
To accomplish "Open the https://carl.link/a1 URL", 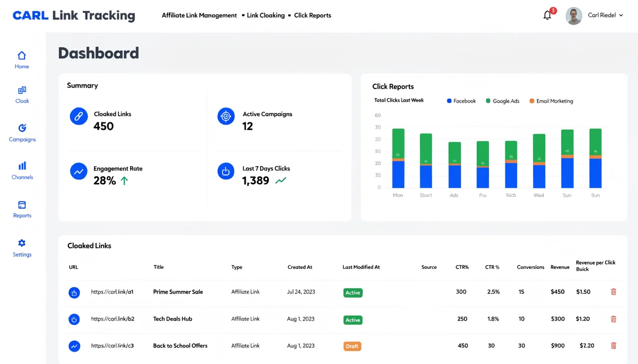I will tap(112, 292).
